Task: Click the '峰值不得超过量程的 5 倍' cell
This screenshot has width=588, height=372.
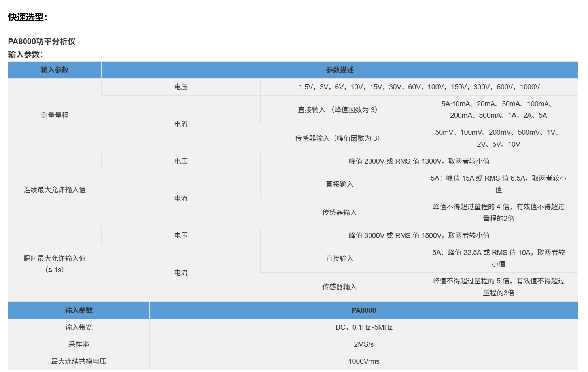Action: point(499,287)
